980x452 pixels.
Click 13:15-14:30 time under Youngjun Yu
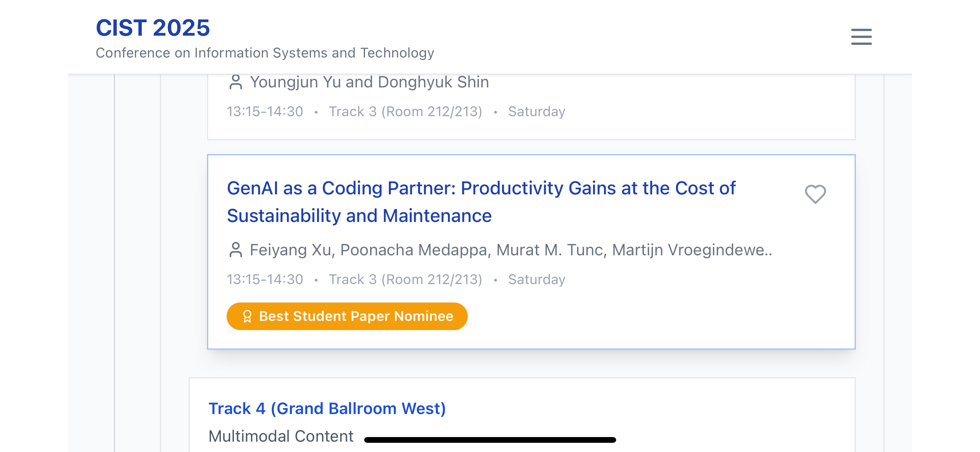pos(265,112)
